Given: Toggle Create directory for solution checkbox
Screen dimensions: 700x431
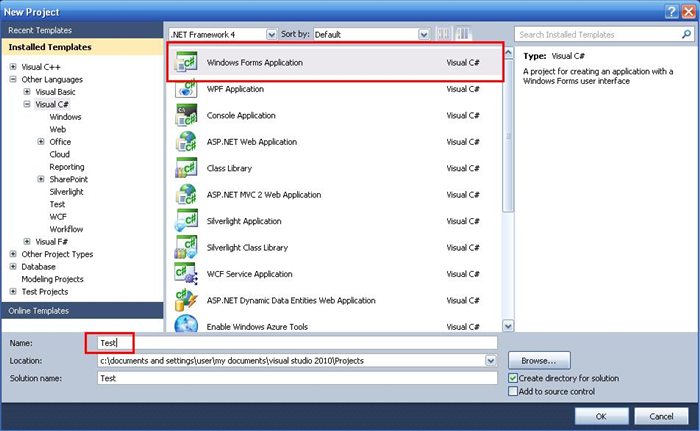Looking at the screenshot, I should [x=513, y=378].
